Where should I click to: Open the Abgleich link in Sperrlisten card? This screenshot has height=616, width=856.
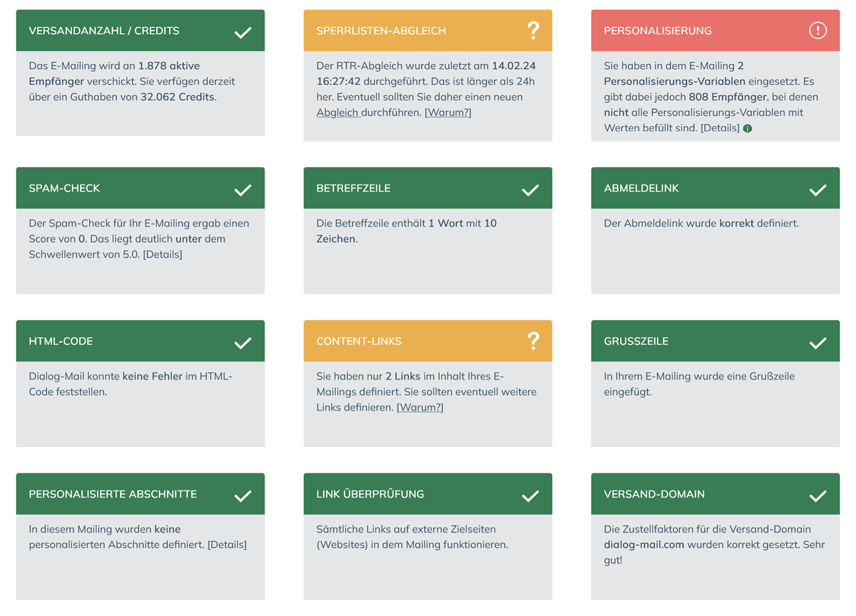point(338,112)
